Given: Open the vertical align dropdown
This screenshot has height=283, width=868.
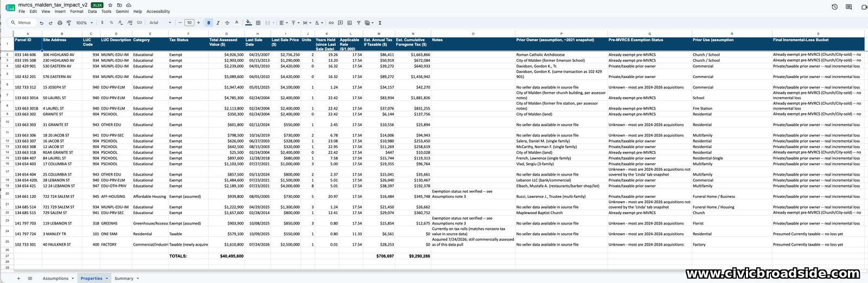Looking at the screenshot, I should 295,23.
